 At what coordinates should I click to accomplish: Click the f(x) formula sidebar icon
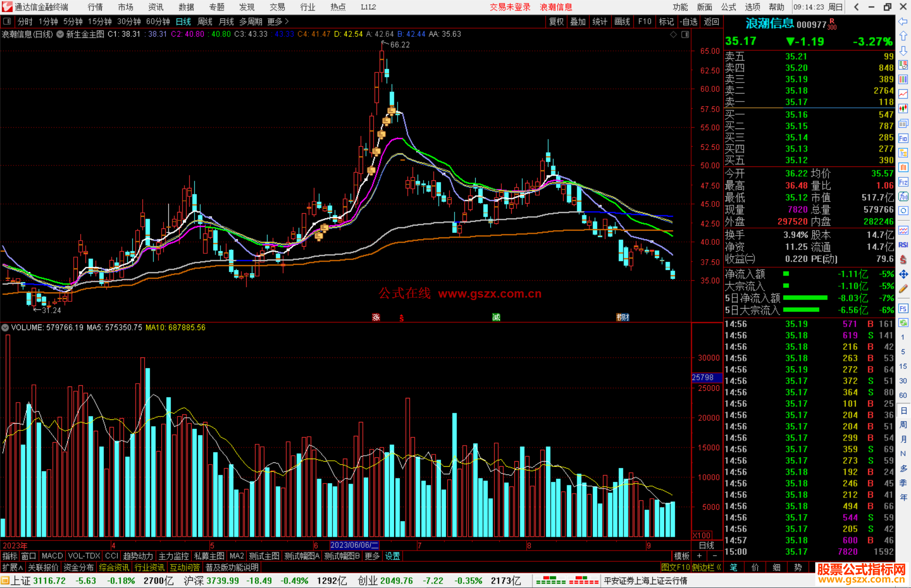[903, 197]
